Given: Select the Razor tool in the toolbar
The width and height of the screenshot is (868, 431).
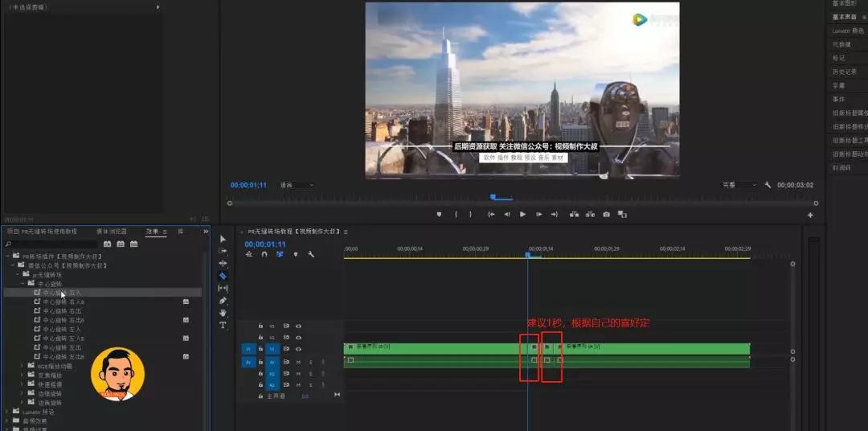Looking at the screenshot, I should (x=223, y=276).
